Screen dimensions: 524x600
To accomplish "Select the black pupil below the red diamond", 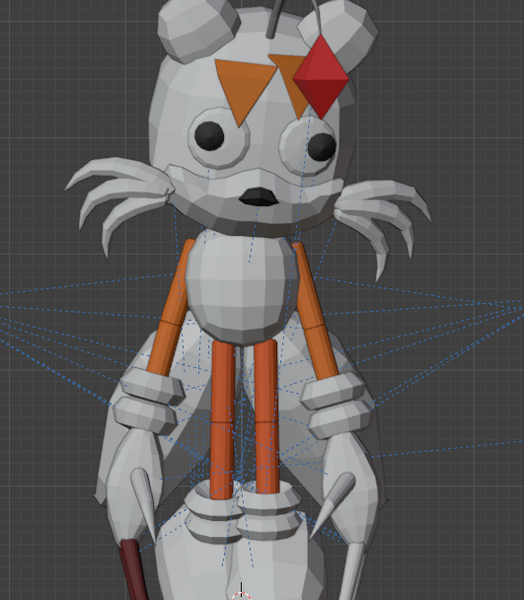I will (x=322, y=147).
